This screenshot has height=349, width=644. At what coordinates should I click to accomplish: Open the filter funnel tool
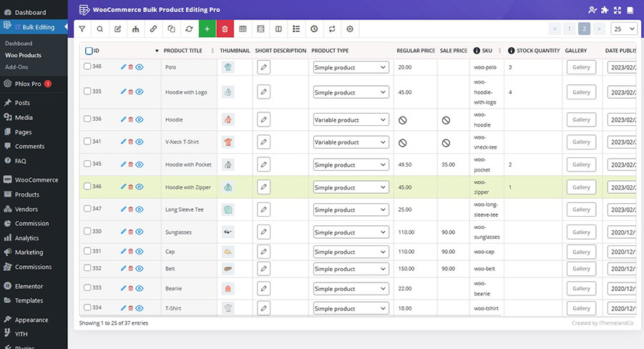click(x=82, y=29)
